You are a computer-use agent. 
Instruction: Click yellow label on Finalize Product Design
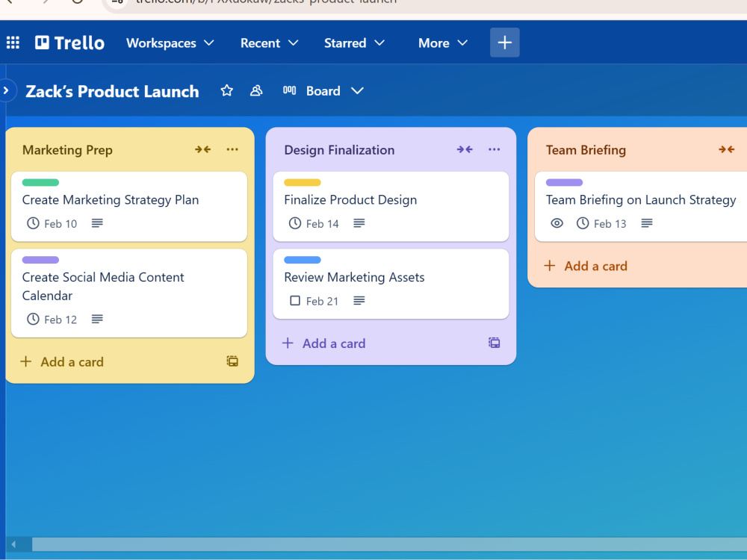pos(303,182)
